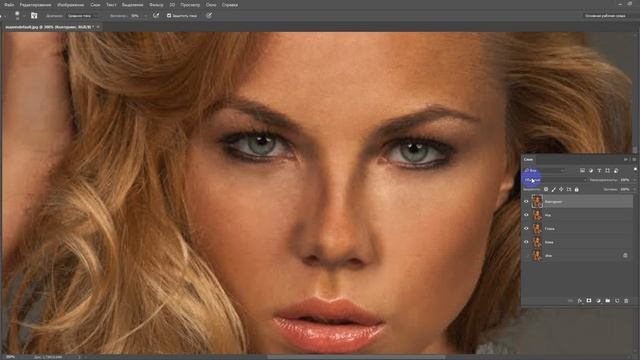Open the Просмотр menu
This screenshot has width=640, height=360.
(190, 5)
